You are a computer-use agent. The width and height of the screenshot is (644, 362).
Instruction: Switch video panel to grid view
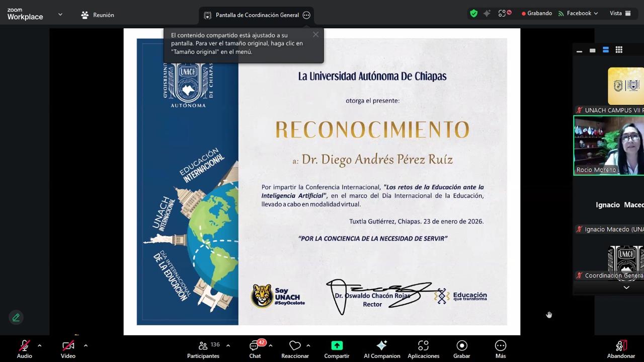tap(619, 50)
